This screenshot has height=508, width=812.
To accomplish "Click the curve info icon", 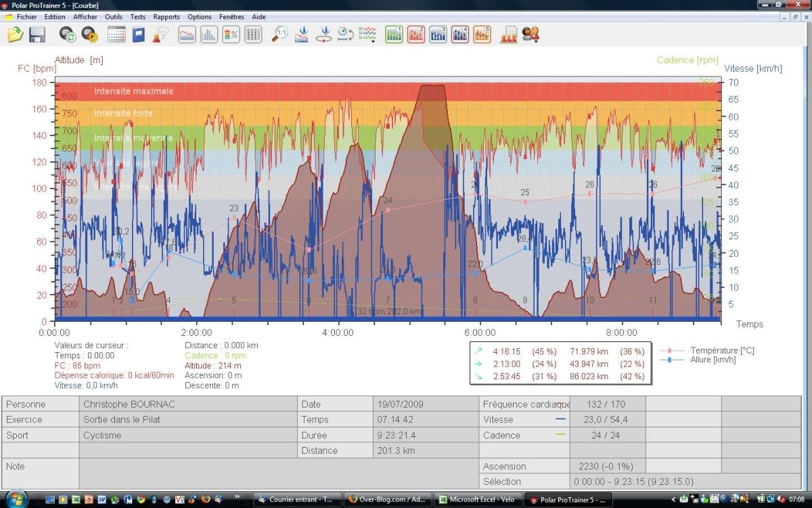I will click(x=302, y=34).
